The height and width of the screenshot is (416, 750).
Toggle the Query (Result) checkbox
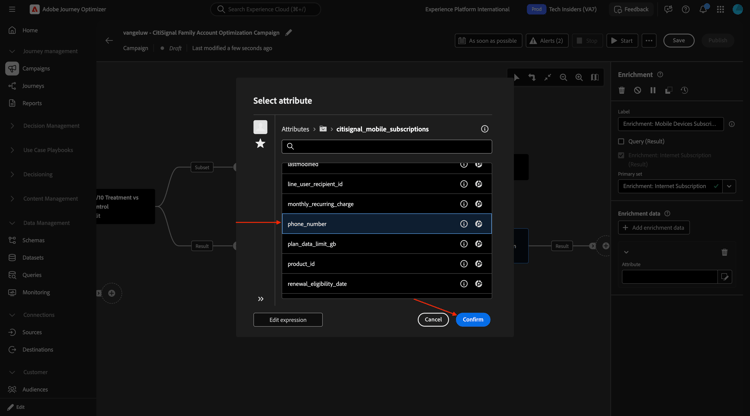click(x=621, y=142)
